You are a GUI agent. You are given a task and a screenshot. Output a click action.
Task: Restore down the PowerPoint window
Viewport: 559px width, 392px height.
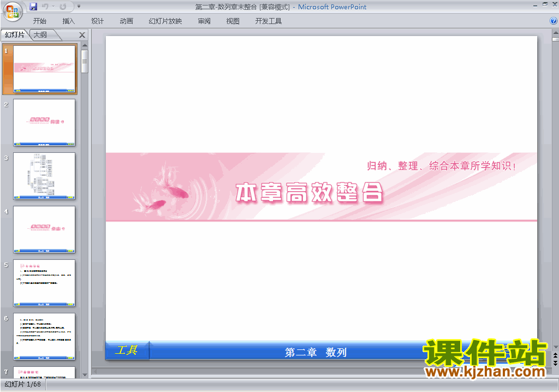click(x=545, y=4)
